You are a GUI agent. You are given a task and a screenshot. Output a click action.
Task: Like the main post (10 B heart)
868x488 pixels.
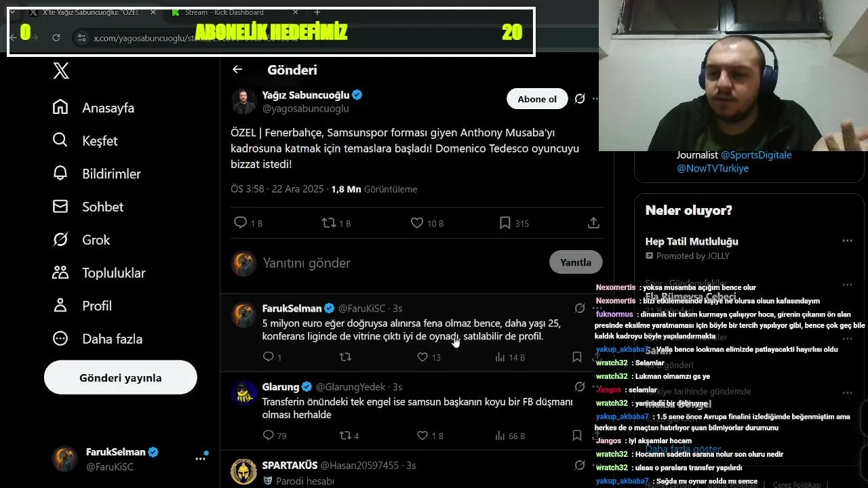(427, 223)
